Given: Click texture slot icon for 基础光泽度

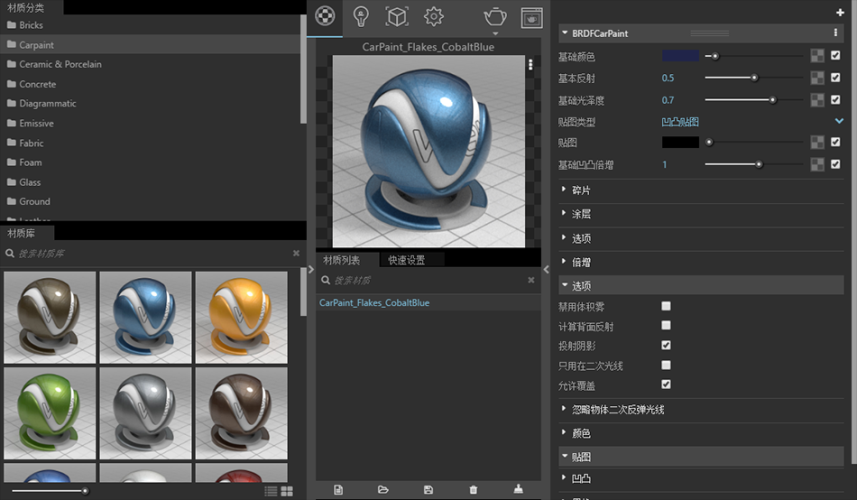Looking at the screenshot, I should pyautogui.click(x=817, y=100).
